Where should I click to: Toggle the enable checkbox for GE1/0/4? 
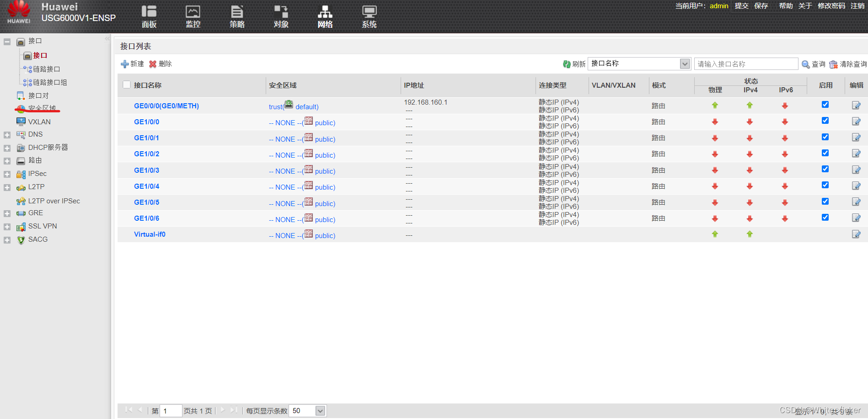pos(825,185)
